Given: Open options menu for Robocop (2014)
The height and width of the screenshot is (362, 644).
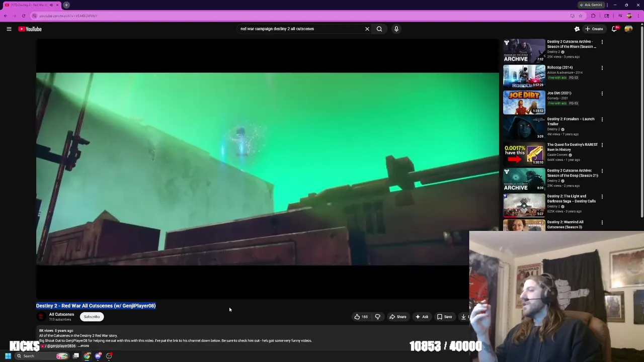Looking at the screenshot, I should click(602, 68).
